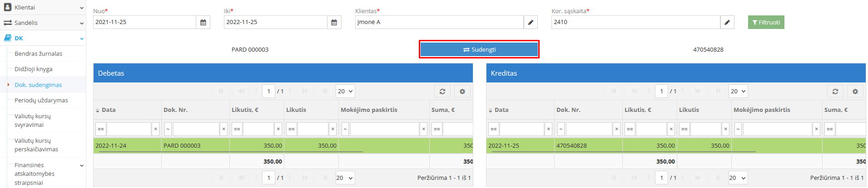This screenshot has width=868, height=188.
Task: Click pencil icon next to Kor. sąskaita
Action: (727, 22)
